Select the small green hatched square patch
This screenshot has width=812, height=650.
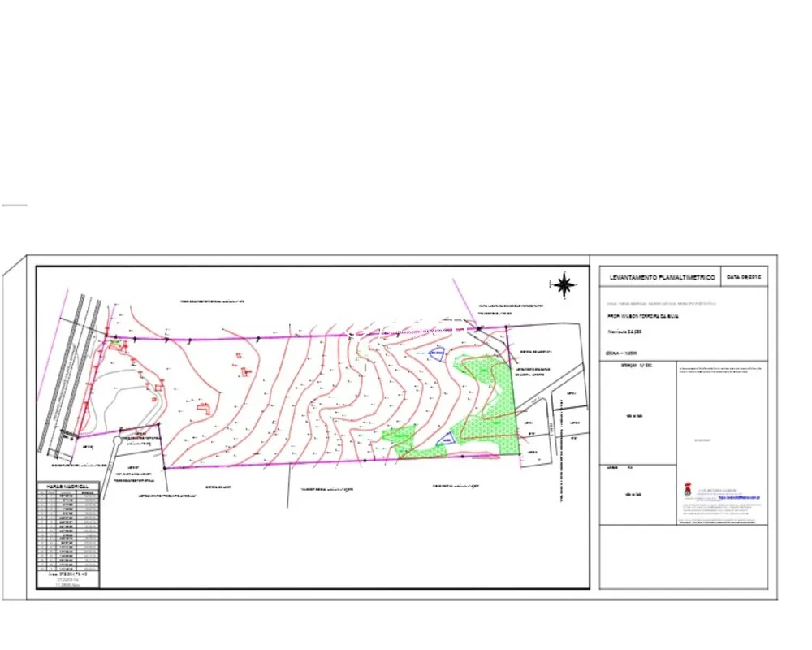coord(399,435)
